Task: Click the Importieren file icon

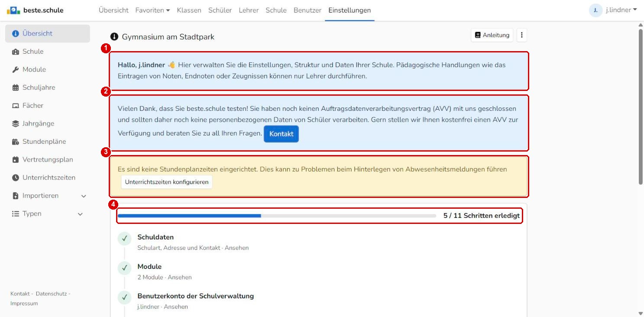Action: click(16, 196)
